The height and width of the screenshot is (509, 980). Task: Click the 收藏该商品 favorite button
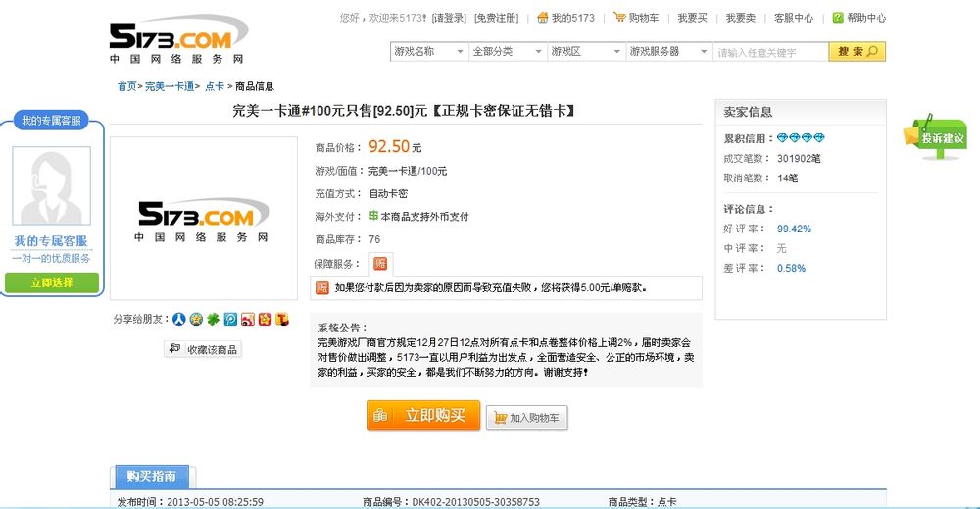[203, 349]
